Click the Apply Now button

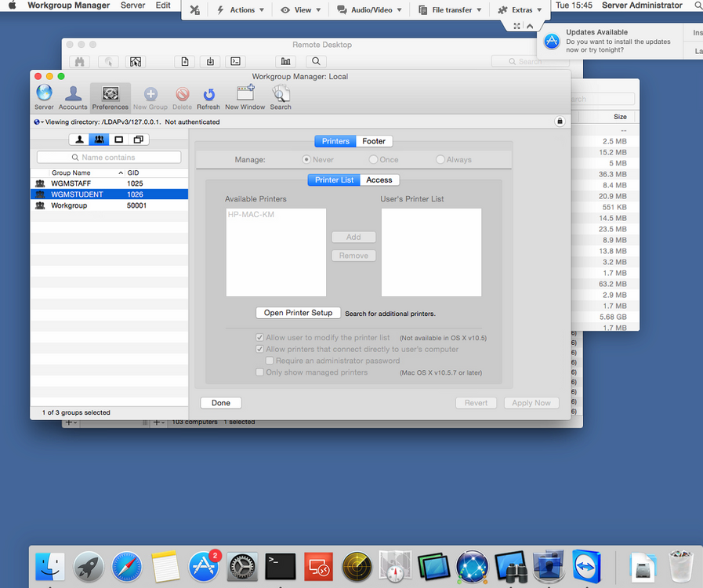531,403
